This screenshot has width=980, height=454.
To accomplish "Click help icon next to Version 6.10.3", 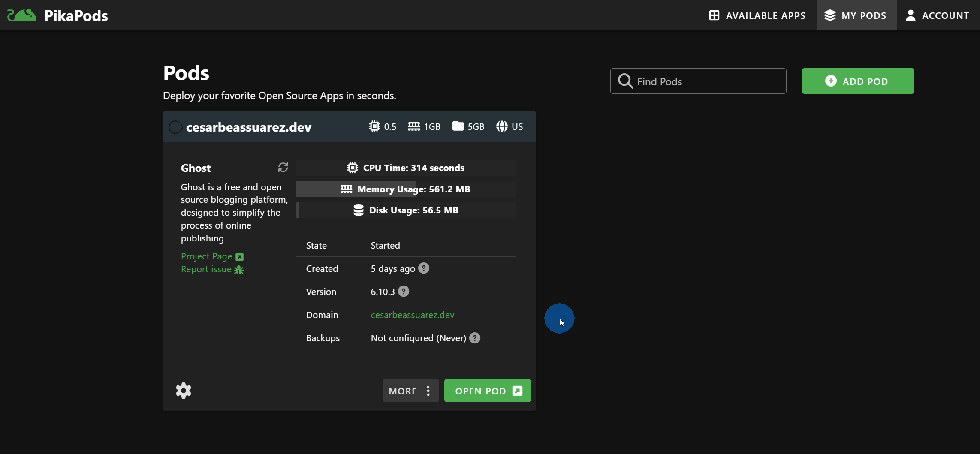I will 404,292.
